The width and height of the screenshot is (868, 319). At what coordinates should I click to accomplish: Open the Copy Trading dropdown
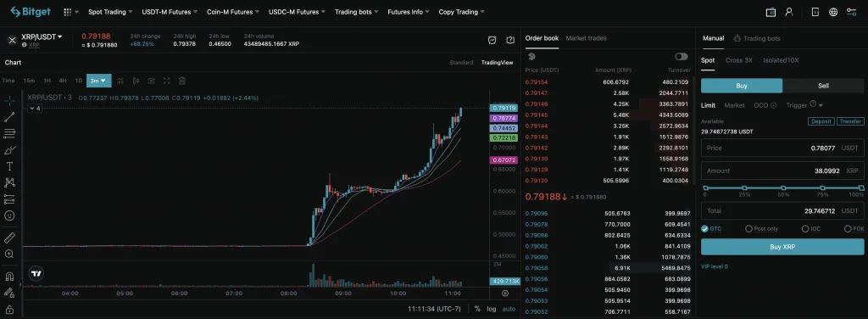pos(461,12)
